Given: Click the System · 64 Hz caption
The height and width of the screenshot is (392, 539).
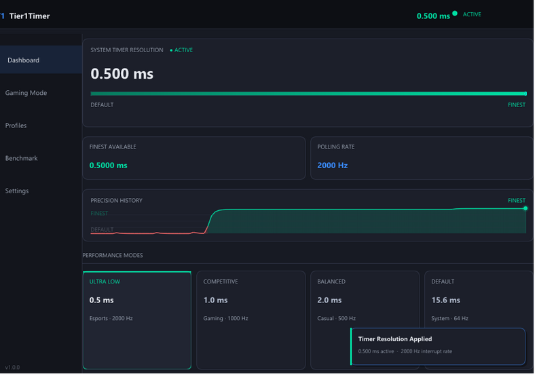Looking at the screenshot, I should pos(449,318).
